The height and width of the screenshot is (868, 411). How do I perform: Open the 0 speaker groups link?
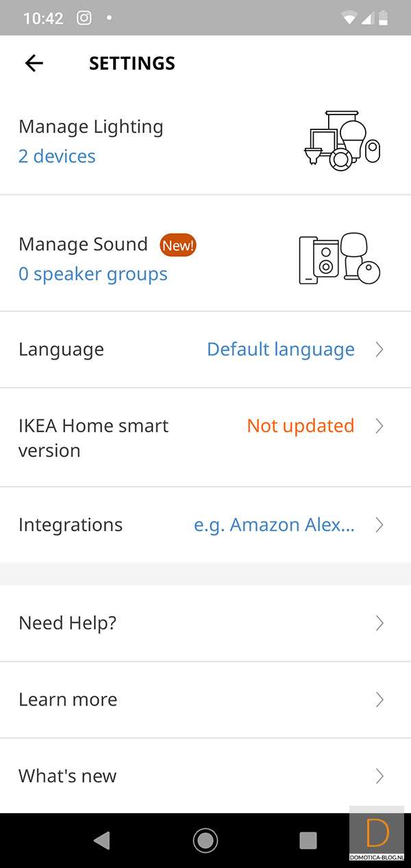92,274
